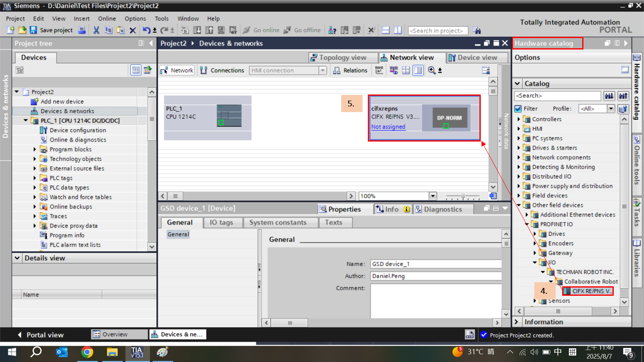Expand the Information section

(x=517, y=322)
